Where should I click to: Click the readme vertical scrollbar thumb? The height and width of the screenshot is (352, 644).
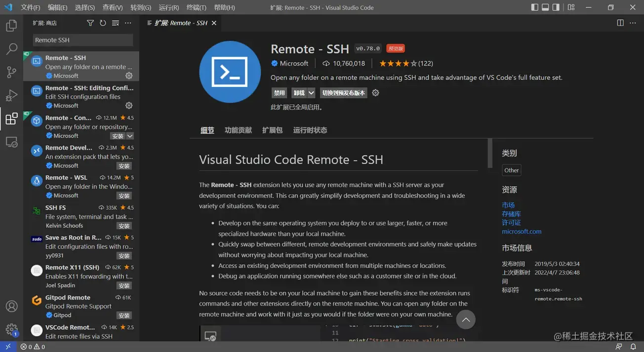click(x=490, y=153)
